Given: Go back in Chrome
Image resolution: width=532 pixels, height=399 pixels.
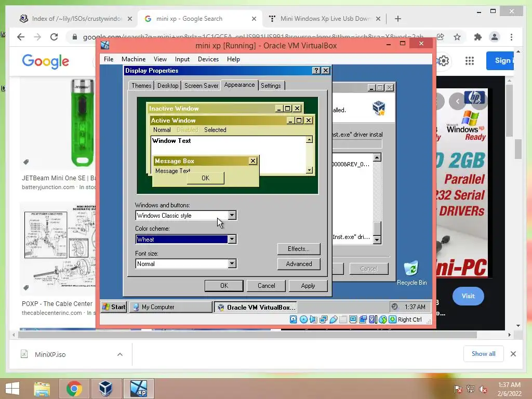Looking at the screenshot, I should click(x=21, y=37).
